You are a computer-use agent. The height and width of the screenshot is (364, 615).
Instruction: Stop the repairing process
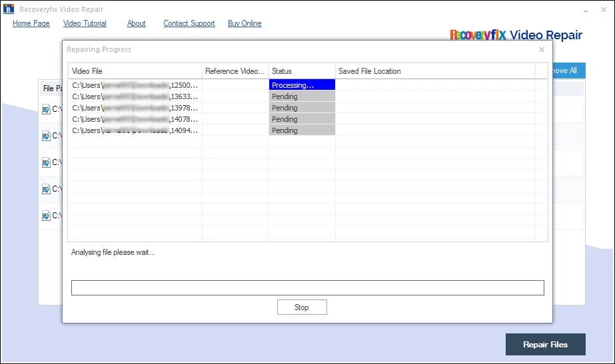click(302, 307)
